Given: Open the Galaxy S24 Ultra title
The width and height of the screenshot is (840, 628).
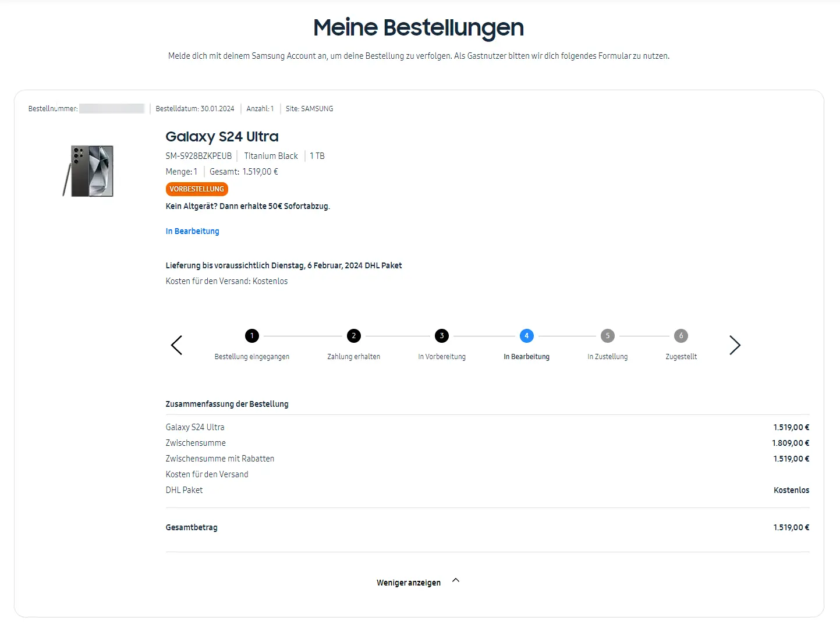Looking at the screenshot, I should click(x=222, y=137).
